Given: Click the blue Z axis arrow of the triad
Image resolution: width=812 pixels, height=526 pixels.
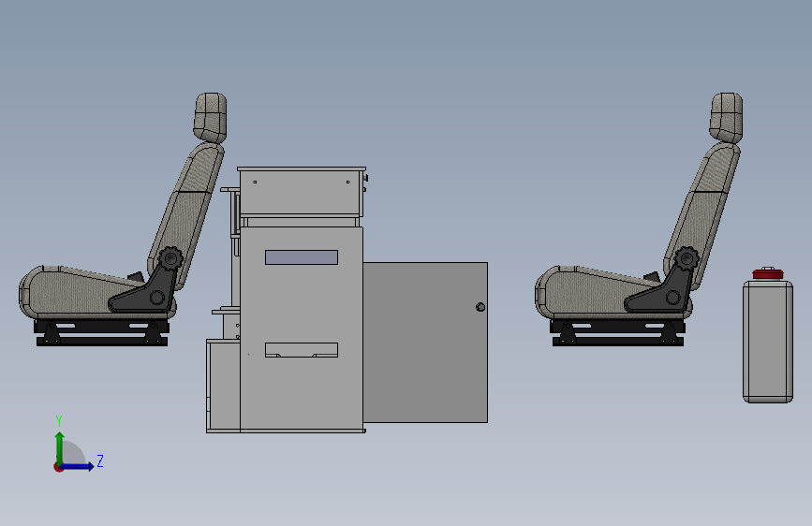Looking at the screenshot, I should pyautogui.click(x=78, y=466).
